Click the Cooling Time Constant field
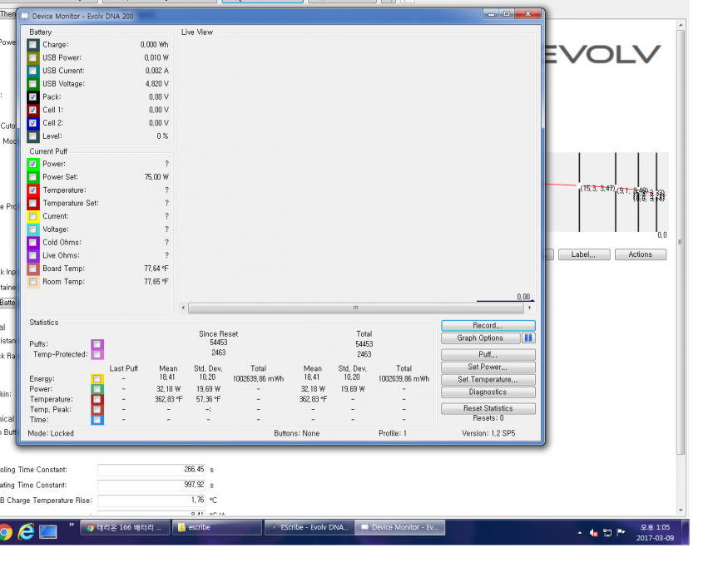Viewport: 728px width, 582px height. point(151,470)
